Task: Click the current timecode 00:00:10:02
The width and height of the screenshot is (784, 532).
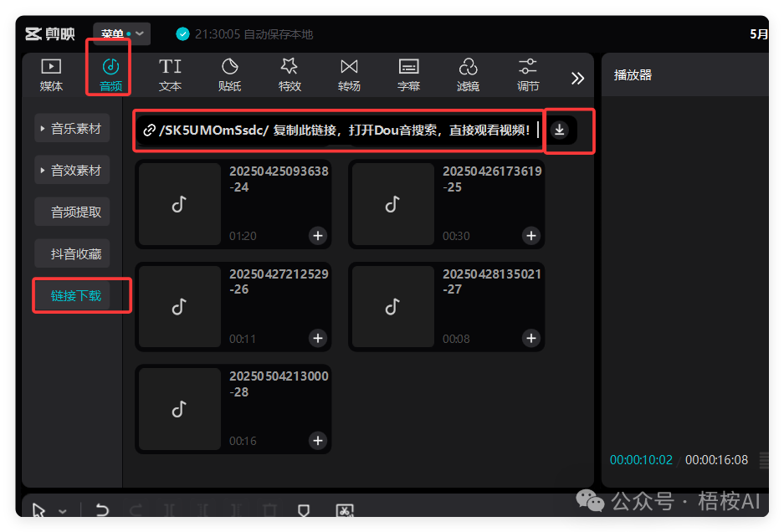Action: (x=641, y=460)
